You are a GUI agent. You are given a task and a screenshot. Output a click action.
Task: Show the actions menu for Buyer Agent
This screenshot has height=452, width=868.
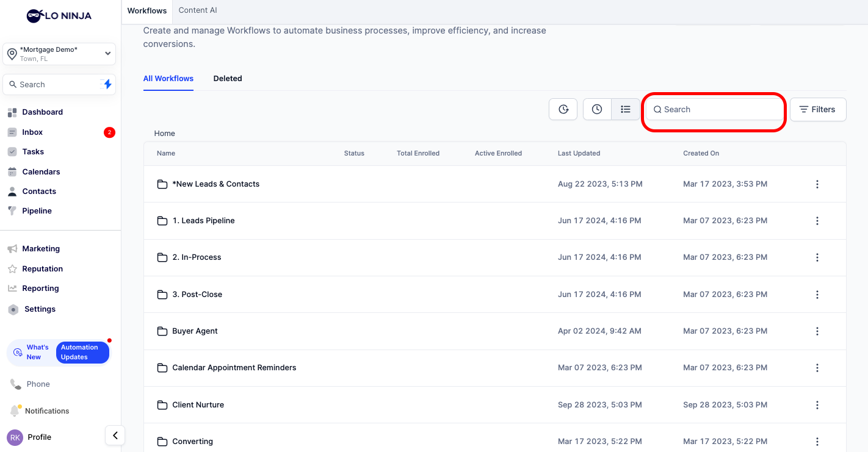point(817,331)
